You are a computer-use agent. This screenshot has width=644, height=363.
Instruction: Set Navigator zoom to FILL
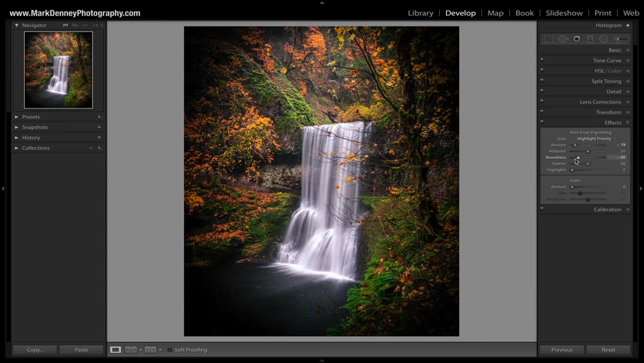pyautogui.click(x=75, y=25)
